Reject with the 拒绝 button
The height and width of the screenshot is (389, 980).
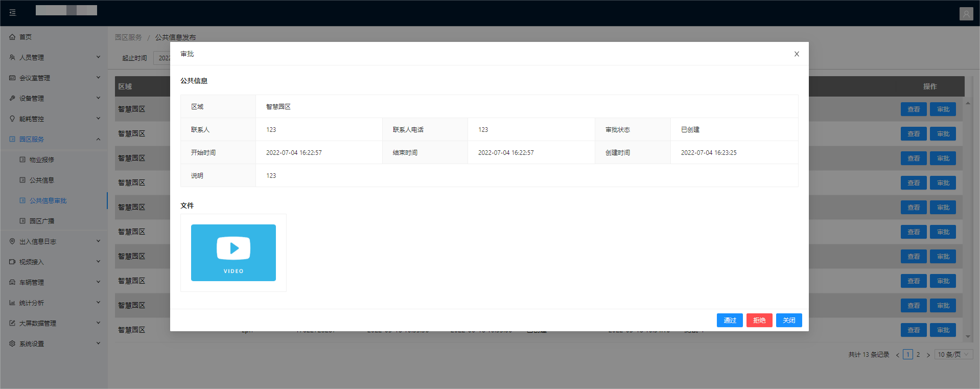point(759,320)
